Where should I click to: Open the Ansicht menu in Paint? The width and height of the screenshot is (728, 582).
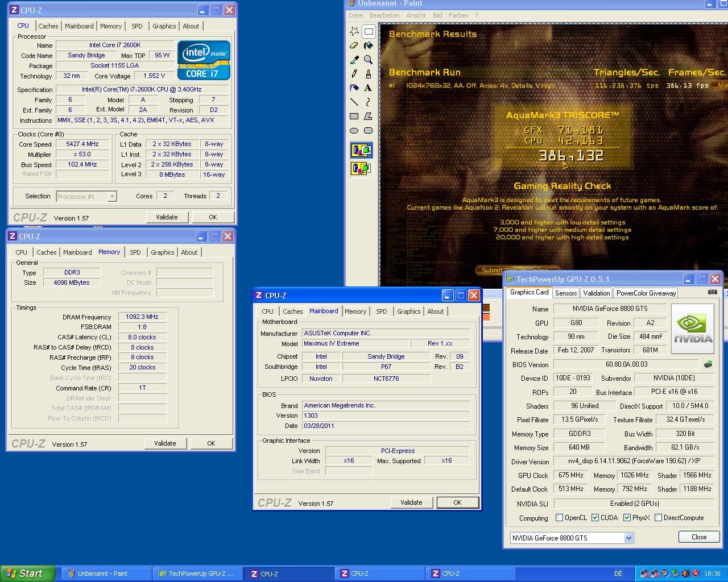pyautogui.click(x=416, y=15)
